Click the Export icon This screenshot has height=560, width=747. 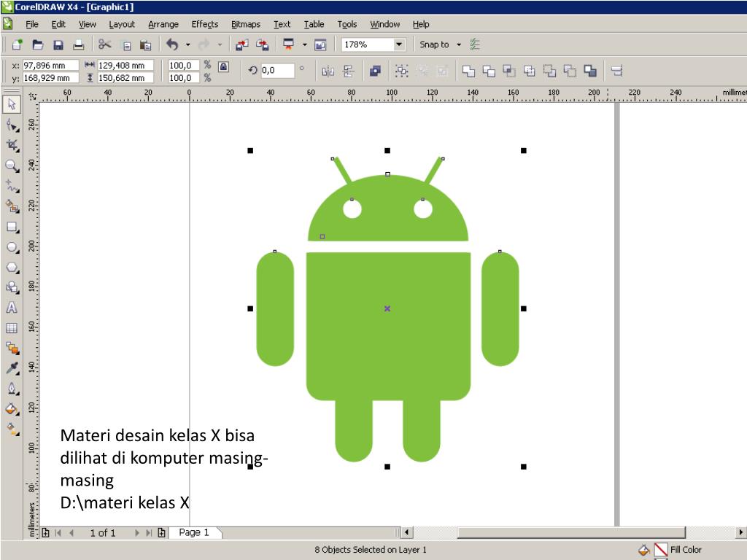pyautogui.click(x=263, y=44)
